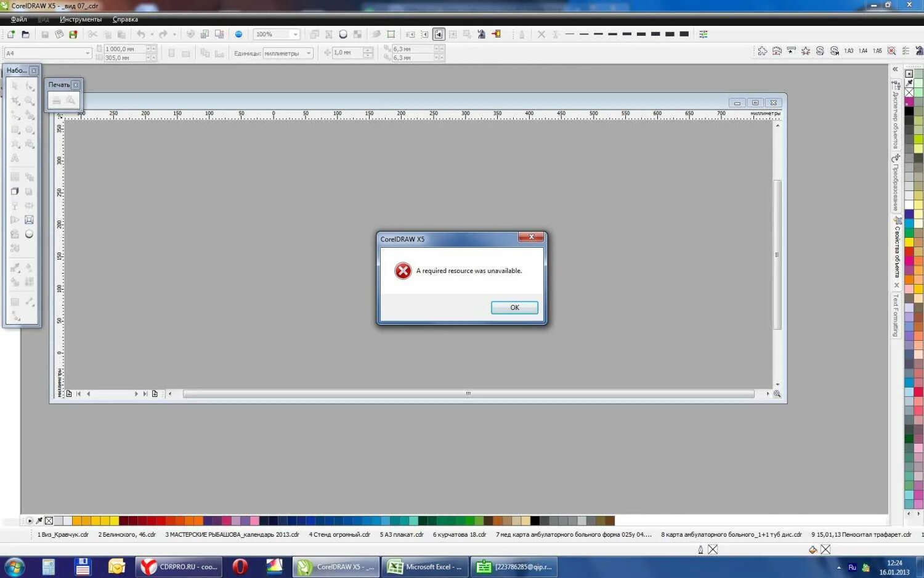Viewport: 924px width, 578px height.
Task: Click the print preview magnifier in Печать panel
Action: 71,100
